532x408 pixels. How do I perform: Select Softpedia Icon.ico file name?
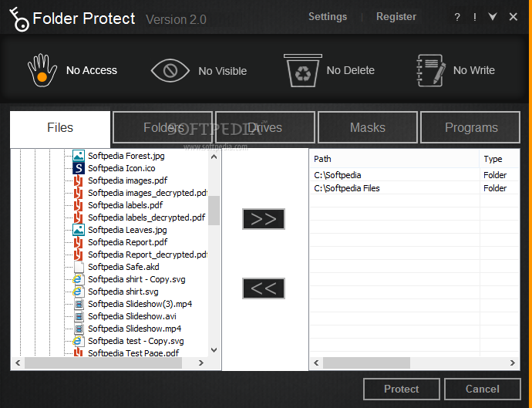[x=122, y=168]
